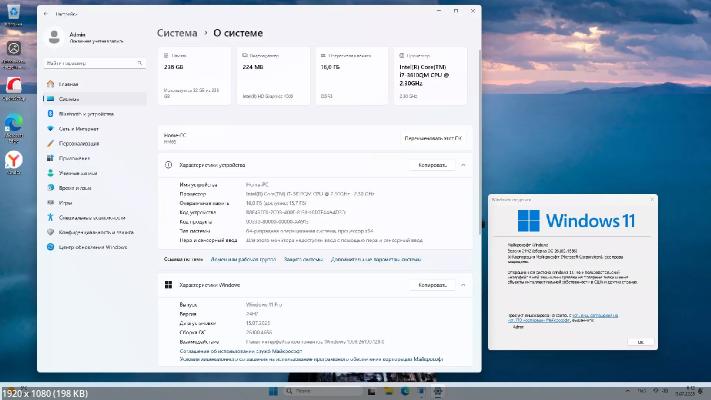Focus the Settings parameter search field

(94, 63)
